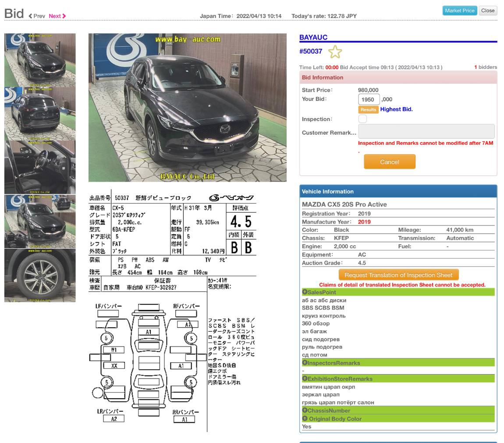Request Translation of Inspection Sheet
504x443 pixels.
click(x=398, y=275)
